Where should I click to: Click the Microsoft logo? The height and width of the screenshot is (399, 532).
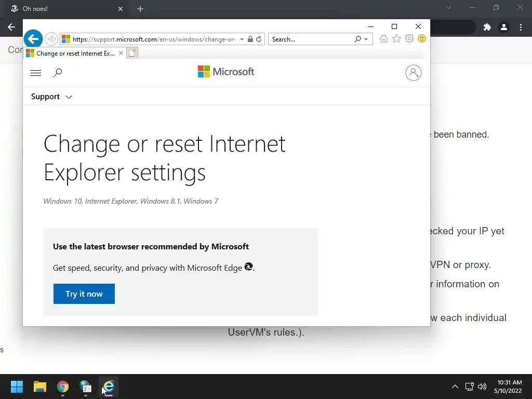(226, 72)
